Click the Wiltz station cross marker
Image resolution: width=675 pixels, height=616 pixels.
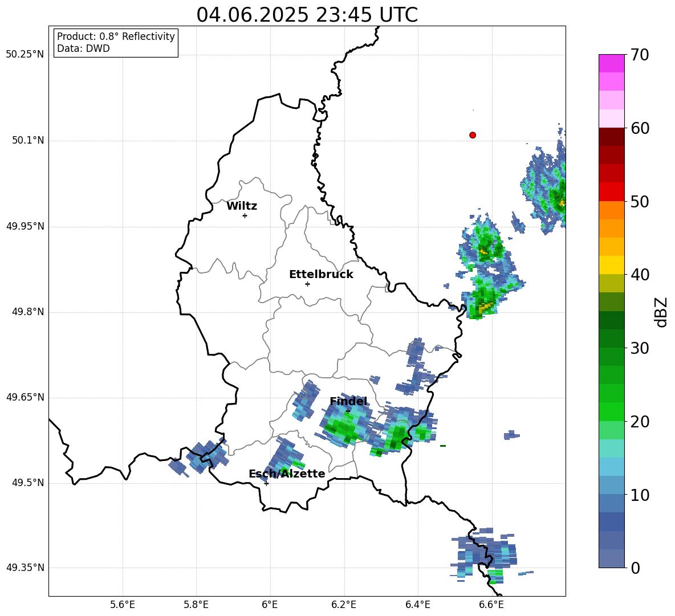click(x=245, y=215)
